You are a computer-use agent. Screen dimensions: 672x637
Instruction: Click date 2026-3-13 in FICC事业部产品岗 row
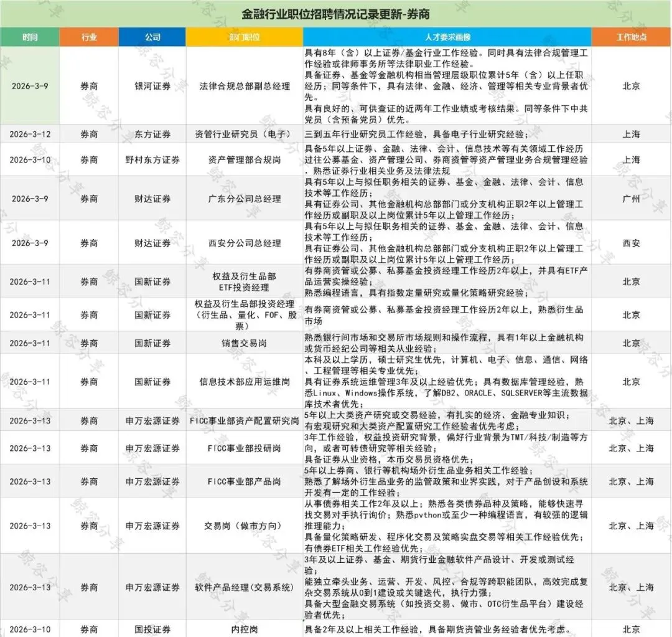(30, 481)
